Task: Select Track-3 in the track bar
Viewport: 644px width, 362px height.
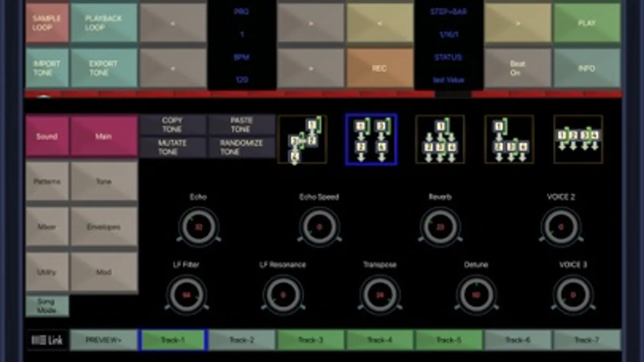Action: point(311,340)
